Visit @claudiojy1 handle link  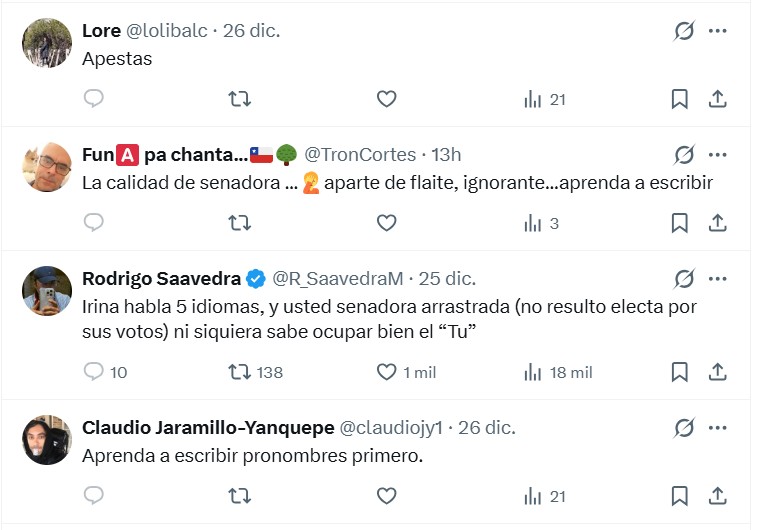click(393, 427)
